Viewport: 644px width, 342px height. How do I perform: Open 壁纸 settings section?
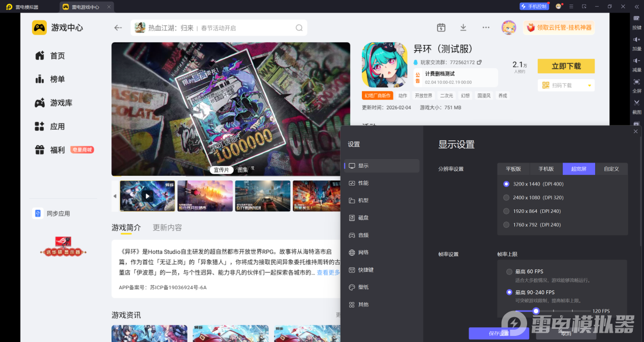pos(382,287)
